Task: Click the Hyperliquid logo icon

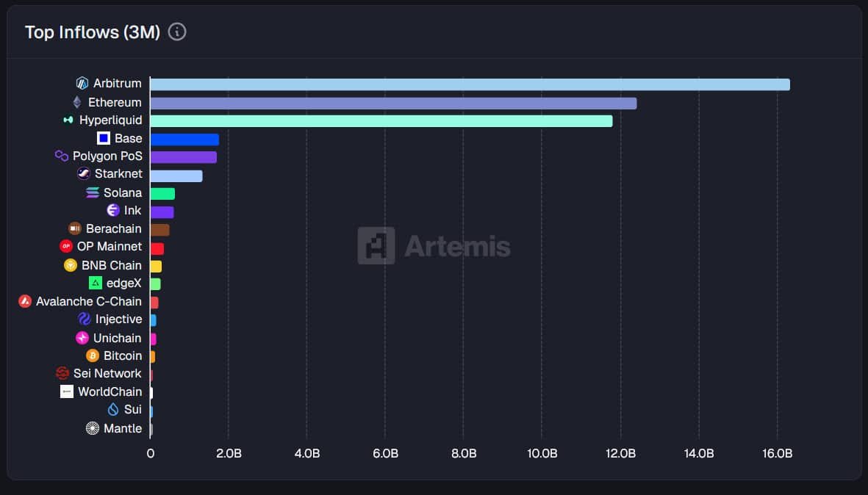Action: (68, 120)
